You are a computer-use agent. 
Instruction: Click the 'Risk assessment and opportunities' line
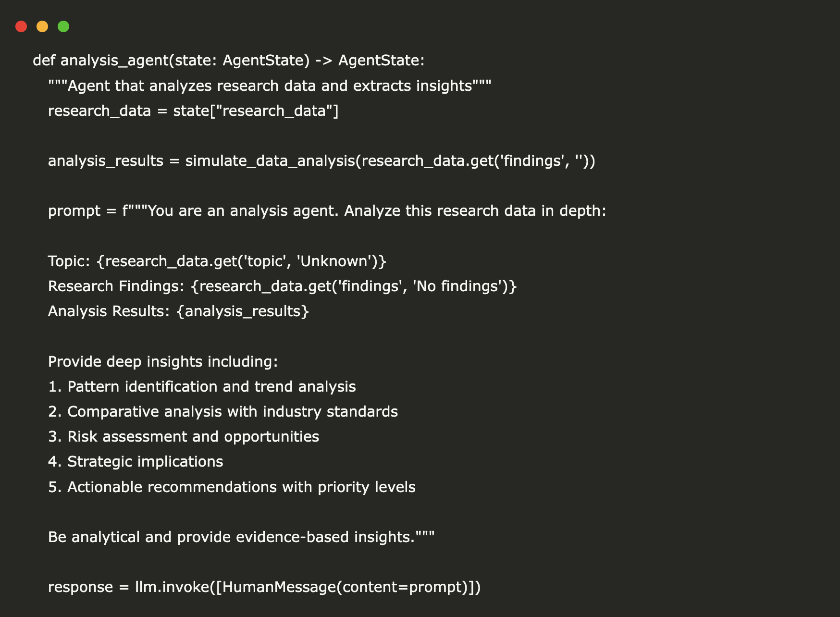(x=184, y=437)
